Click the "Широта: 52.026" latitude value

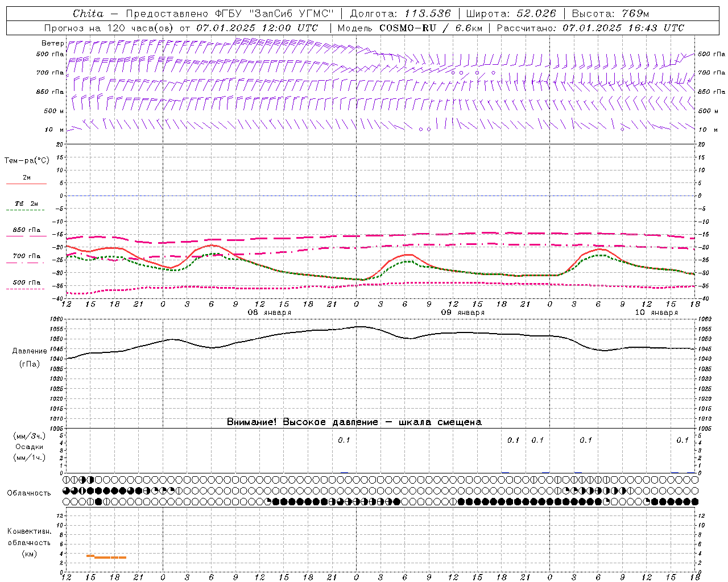pos(511,14)
